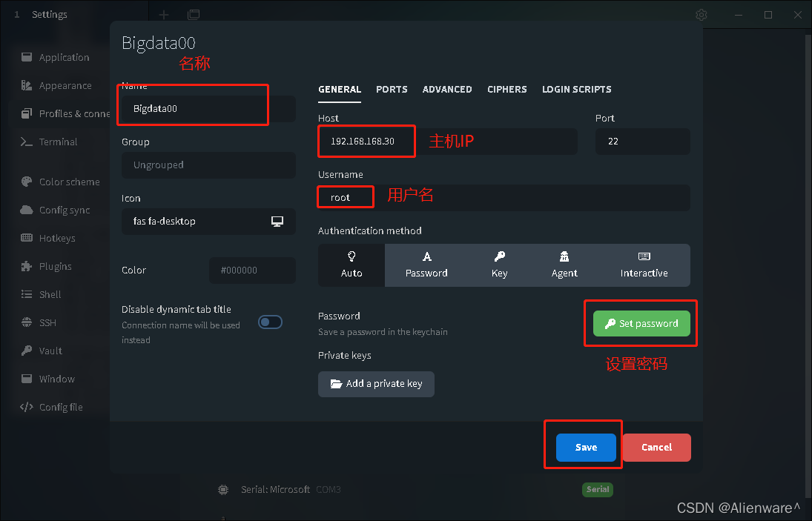
Task: Open Vault settings in sidebar
Action: pos(42,351)
